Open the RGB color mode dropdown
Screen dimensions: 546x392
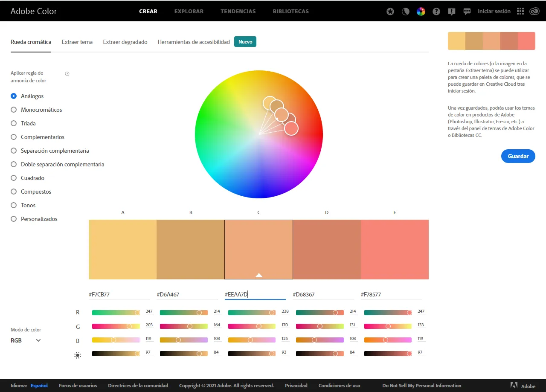pyautogui.click(x=26, y=340)
